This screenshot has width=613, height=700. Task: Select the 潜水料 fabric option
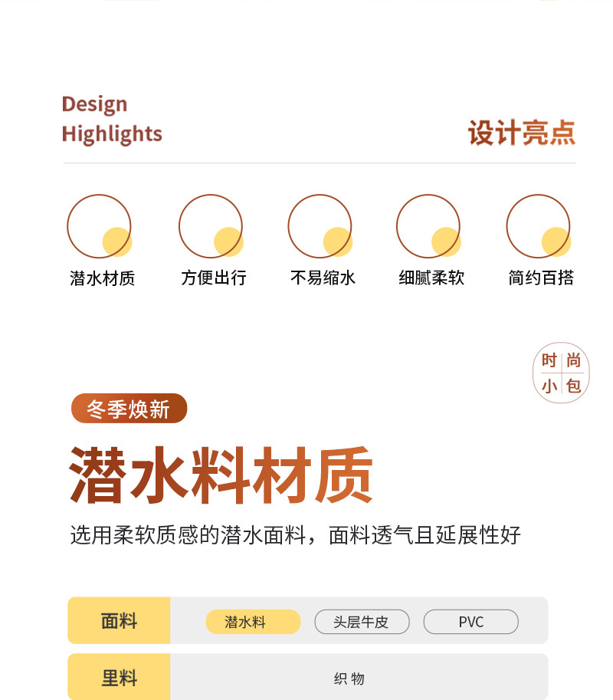point(253,622)
